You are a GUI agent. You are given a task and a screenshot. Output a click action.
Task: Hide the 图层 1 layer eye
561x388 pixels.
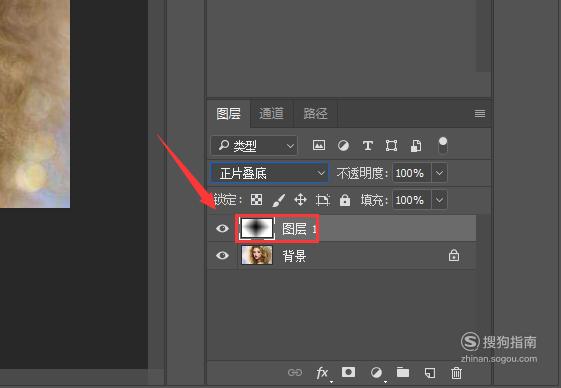[222, 228]
